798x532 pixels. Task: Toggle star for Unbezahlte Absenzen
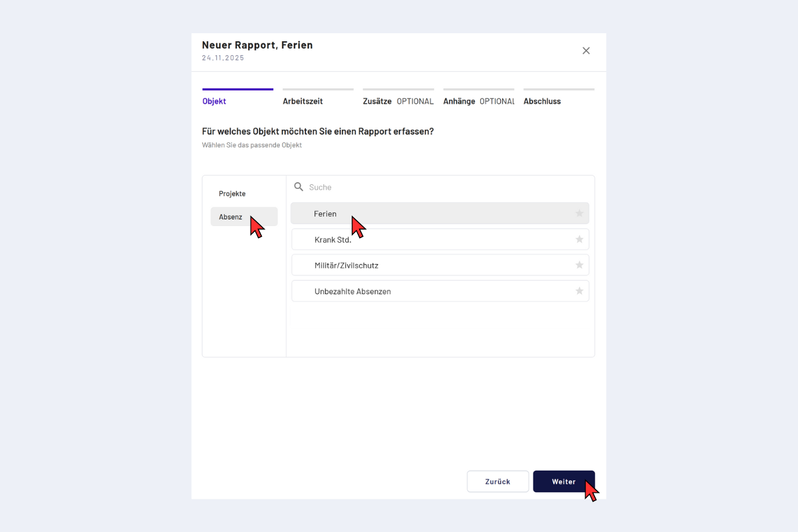click(579, 291)
